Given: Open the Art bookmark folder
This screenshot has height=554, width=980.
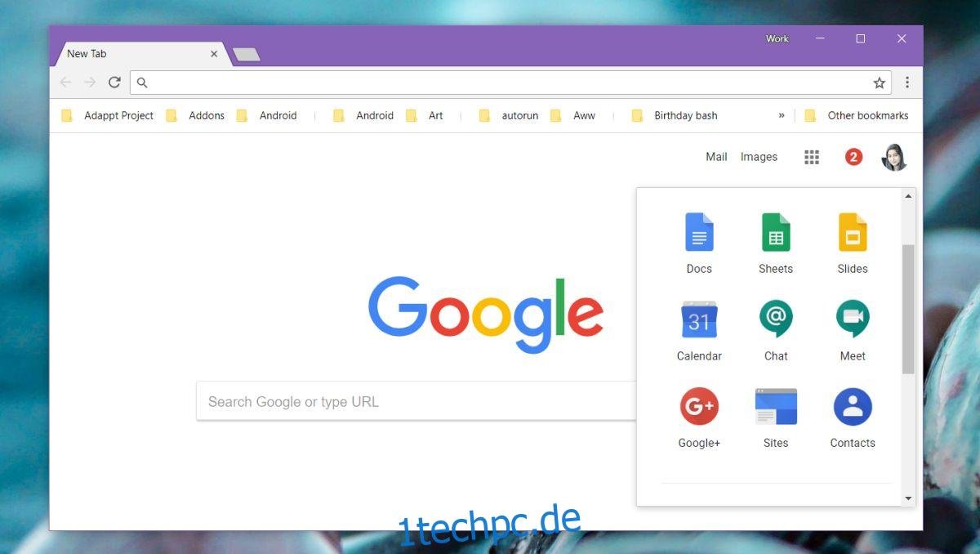Looking at the screenshot, I should point(425,116).
